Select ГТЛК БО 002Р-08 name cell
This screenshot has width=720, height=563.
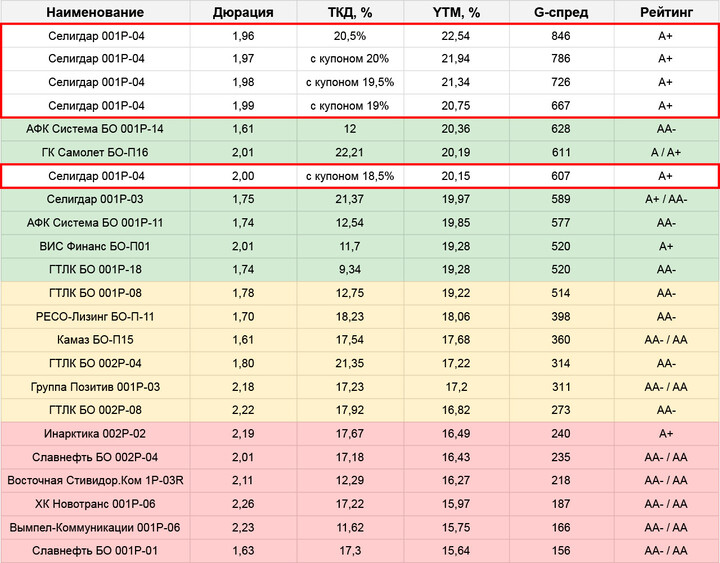pos(95,410)
